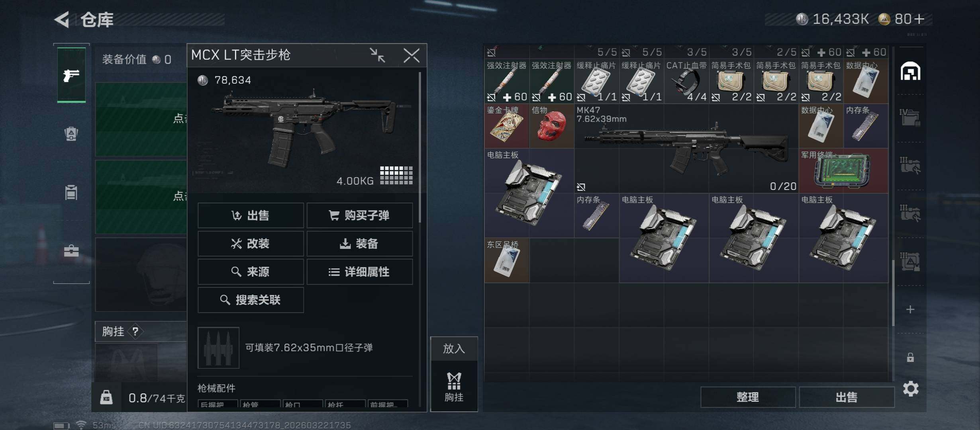Click the plus icon to add storage box
Screen dimensions: 980x430
click(x=910, y=309)
